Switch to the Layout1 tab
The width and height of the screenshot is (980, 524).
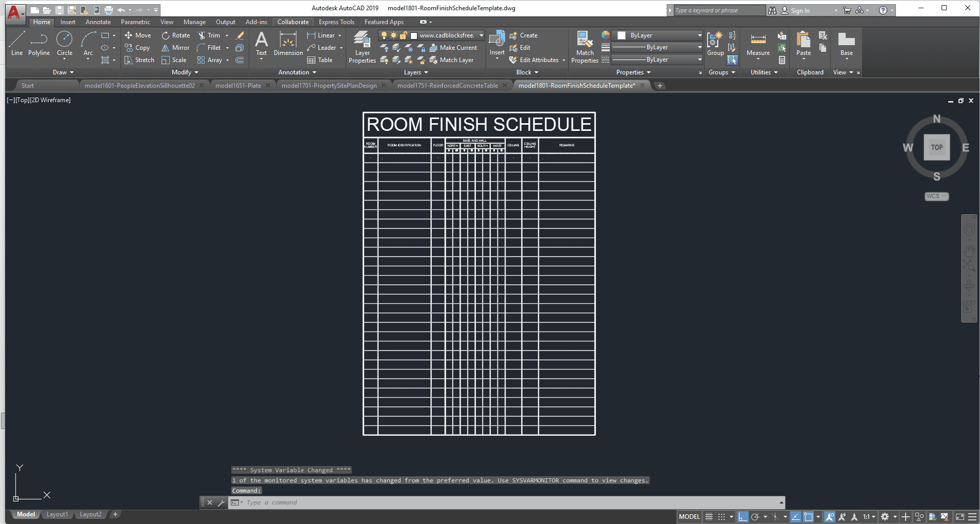[57, 514]
